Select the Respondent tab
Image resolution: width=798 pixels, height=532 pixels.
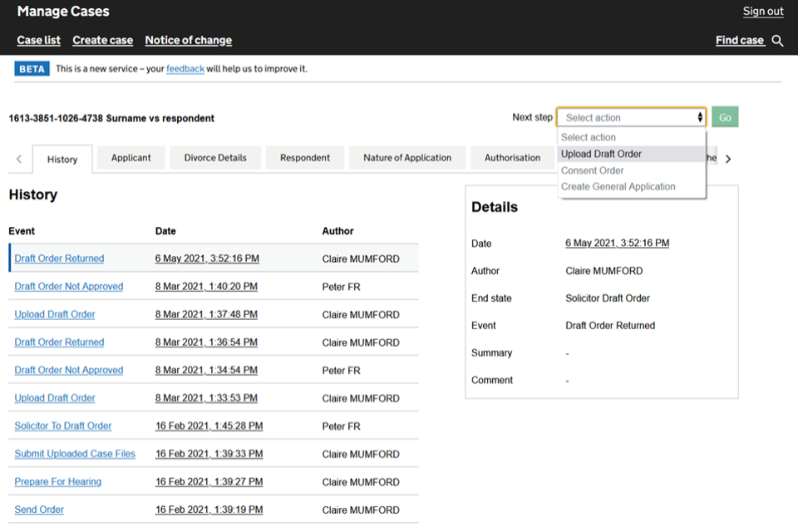coord(305,158)
